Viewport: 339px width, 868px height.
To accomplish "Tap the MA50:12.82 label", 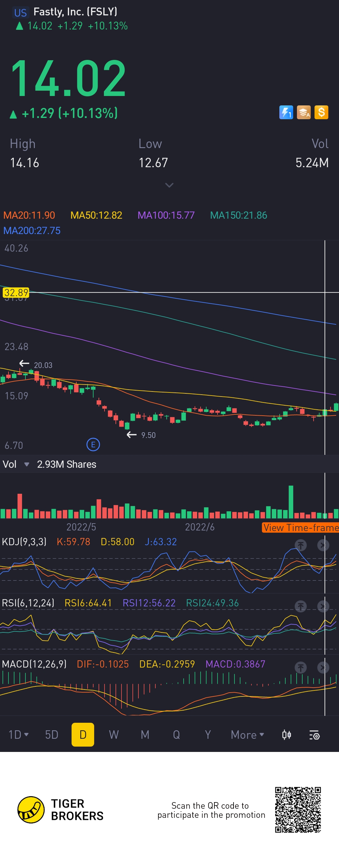I will (x=96, y=215).
